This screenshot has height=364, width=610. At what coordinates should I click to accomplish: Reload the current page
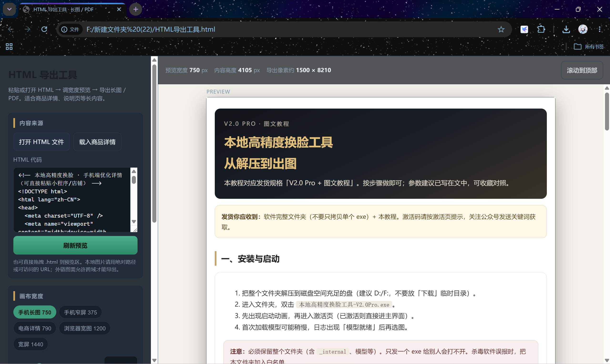pos(44,30)
